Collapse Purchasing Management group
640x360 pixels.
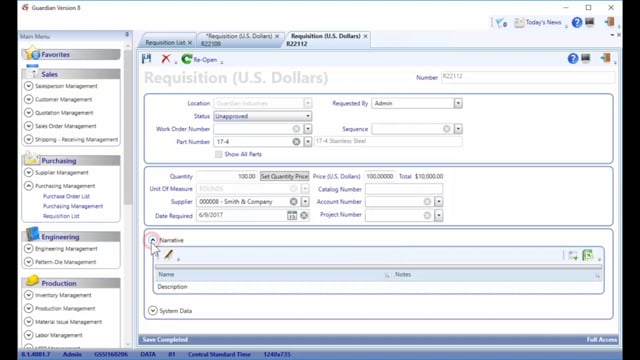[x=28, y=186]
